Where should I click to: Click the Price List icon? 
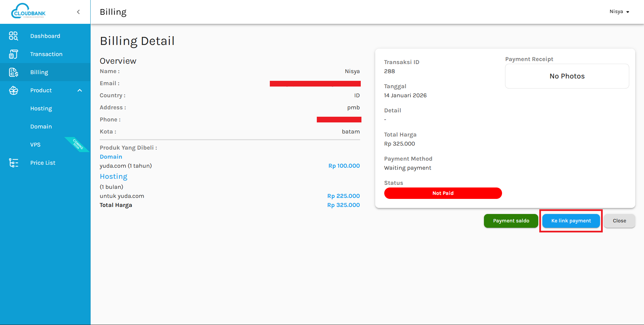pos(13,163)
